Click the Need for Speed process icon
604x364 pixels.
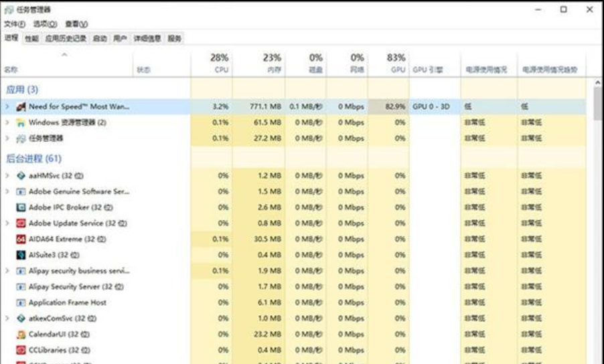[x=21, y=107]
